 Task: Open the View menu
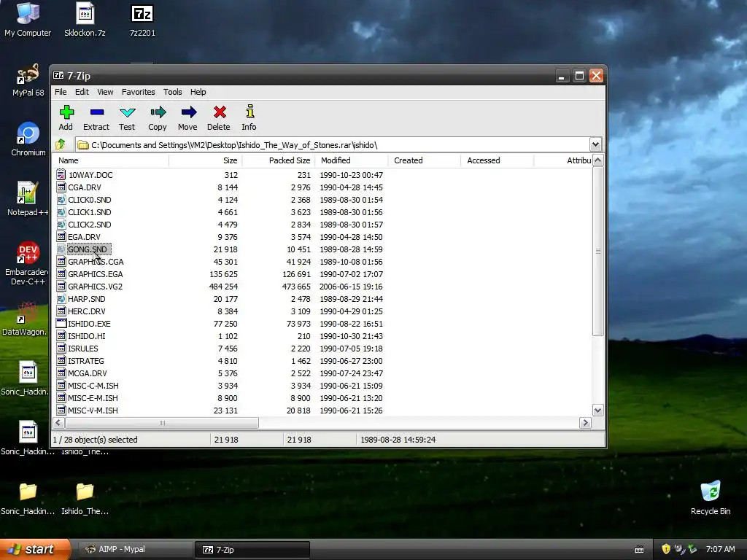point(105,92)
